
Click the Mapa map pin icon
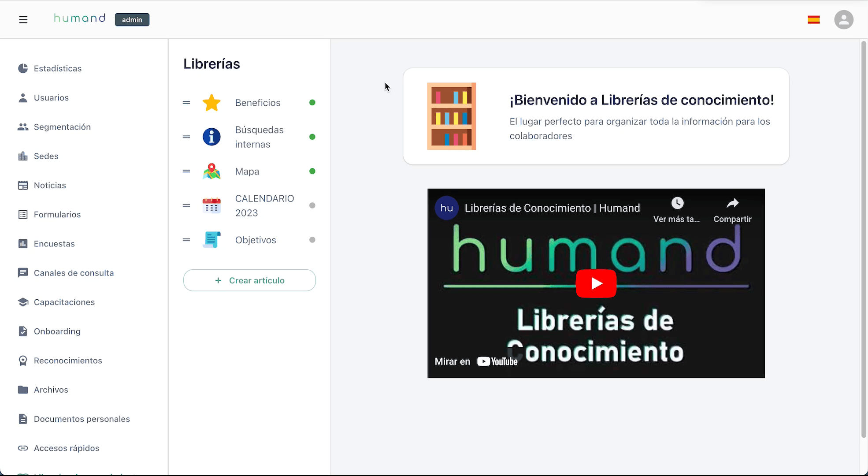pyautogui.click(x=211, y=171)
